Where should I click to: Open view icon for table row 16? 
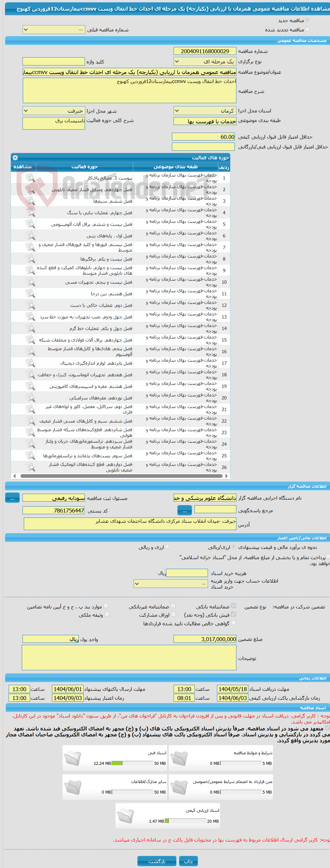30,351
